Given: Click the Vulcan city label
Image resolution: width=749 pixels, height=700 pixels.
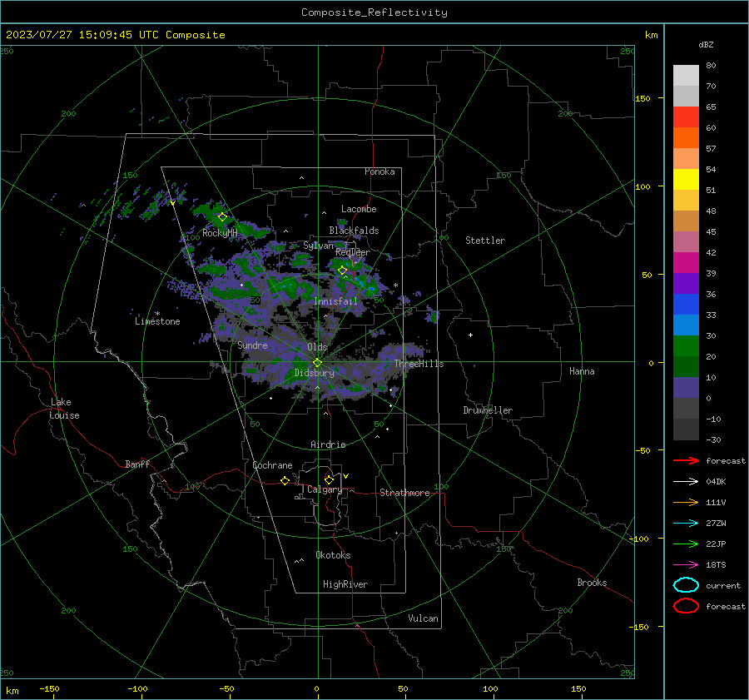Looking at the screenshot, I should [x=423, y=618].
